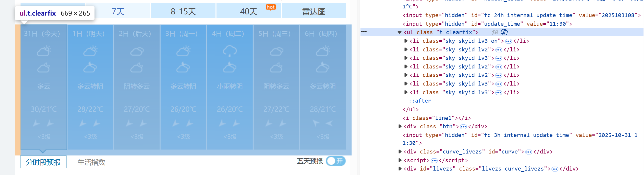The height and width of the screenshot is (175, 644).
Task: Click ellipsis in div class="btn" row
Action: [x=463, y=127]
